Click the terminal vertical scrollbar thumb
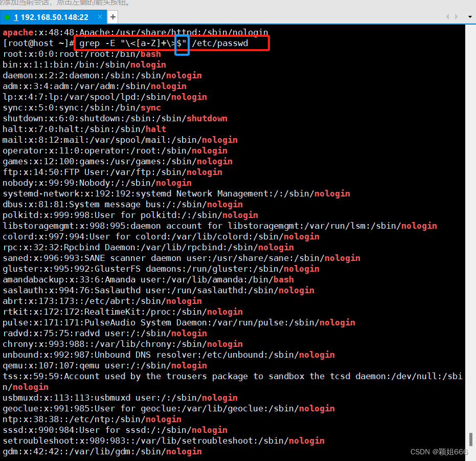 [x=470, y=440]
